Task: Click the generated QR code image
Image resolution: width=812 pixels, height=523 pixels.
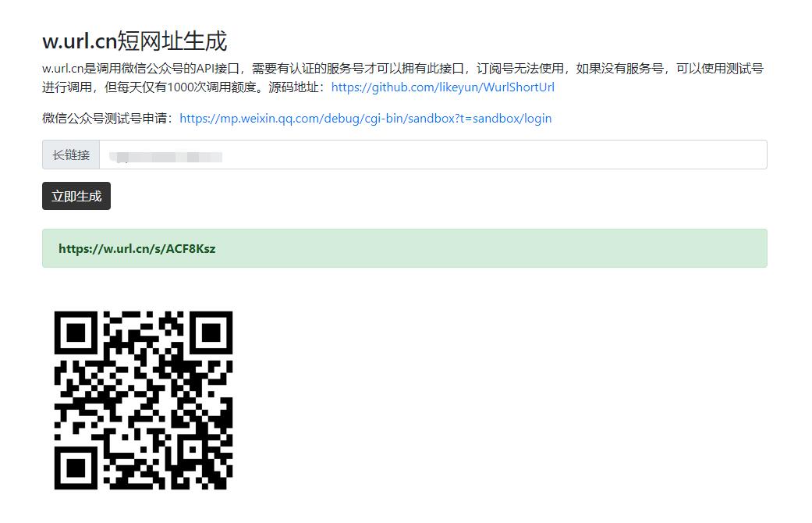Action: 144,400
